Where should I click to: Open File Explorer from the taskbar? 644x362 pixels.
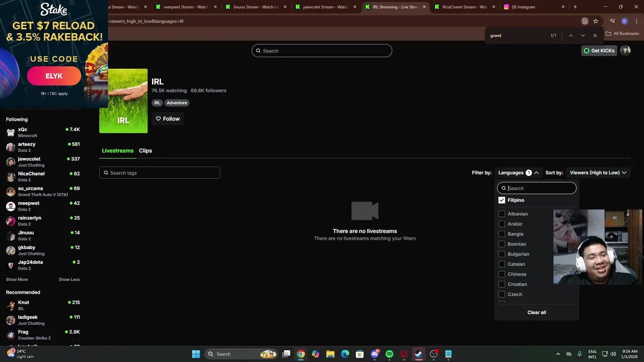coord(331,354)
